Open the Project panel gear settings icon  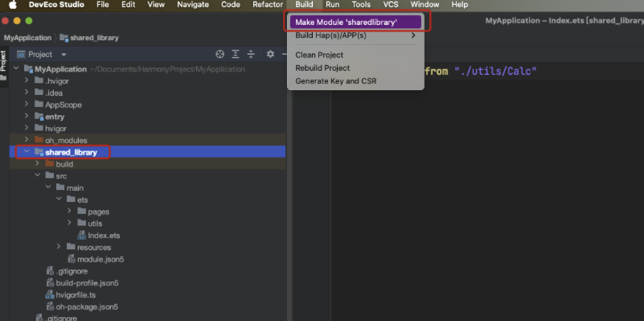pos(270,54)
